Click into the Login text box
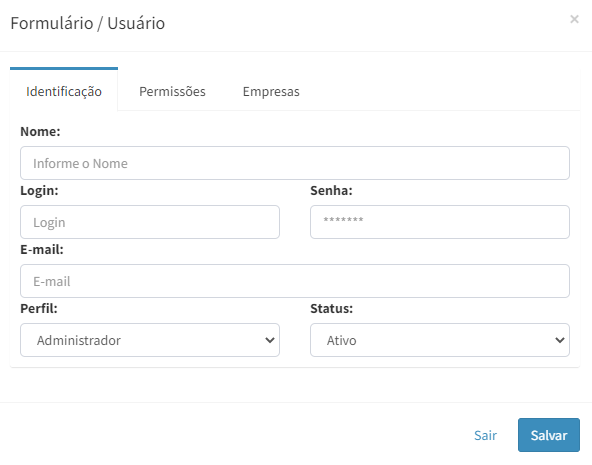 coord(150,222)
